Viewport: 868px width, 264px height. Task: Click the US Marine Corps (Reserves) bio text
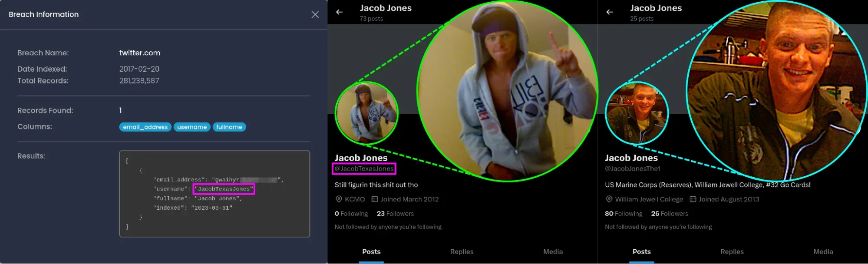[708, 185]
